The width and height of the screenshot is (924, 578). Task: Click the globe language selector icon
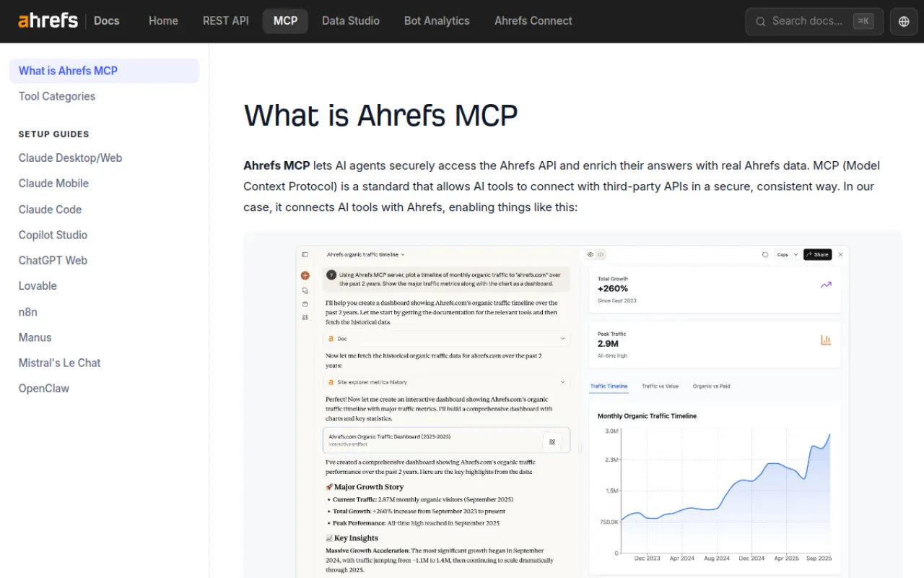(x=904, y=22)
